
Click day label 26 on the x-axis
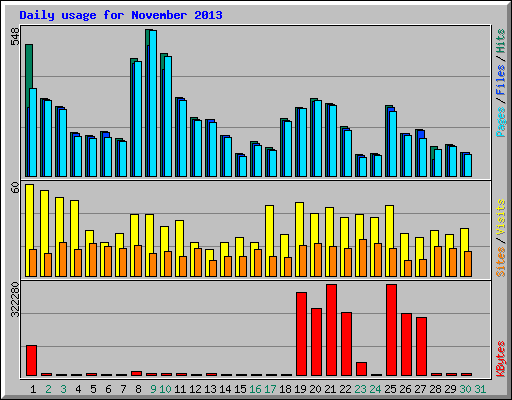coord(405,389)
